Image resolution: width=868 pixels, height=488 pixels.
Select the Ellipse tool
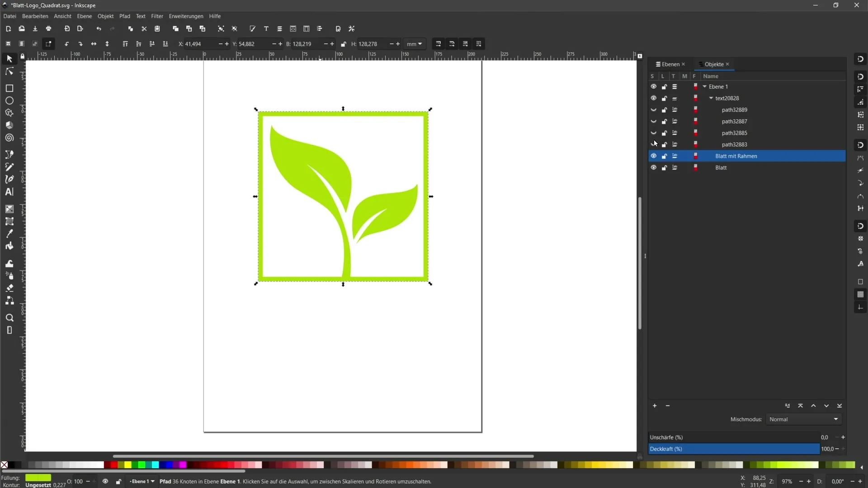point(9,100)
